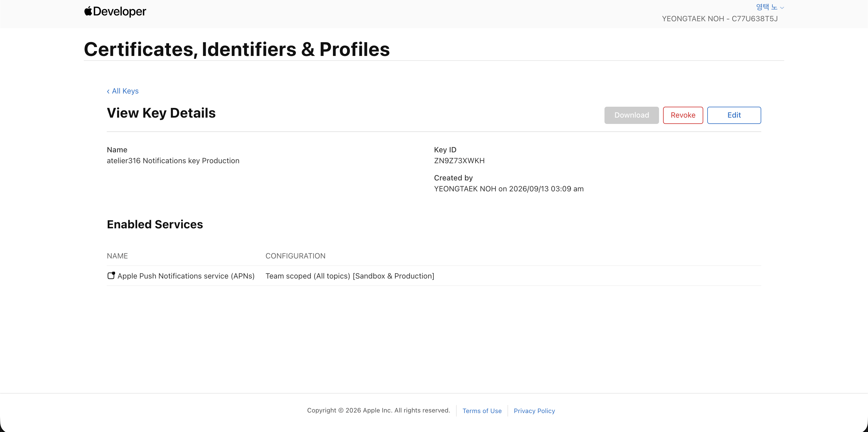Open the Terms of Use link
The image size is (868, 432).
(482, 411)
